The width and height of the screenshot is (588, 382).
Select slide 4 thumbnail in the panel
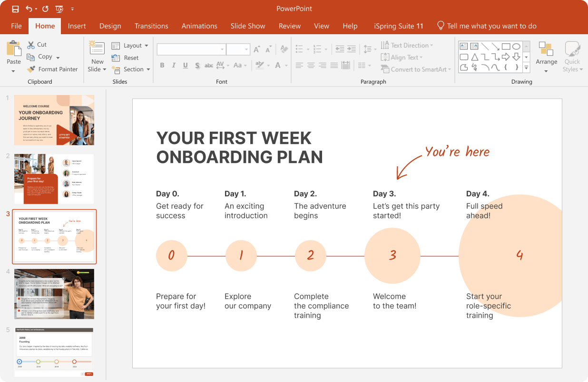click(54, 294)
